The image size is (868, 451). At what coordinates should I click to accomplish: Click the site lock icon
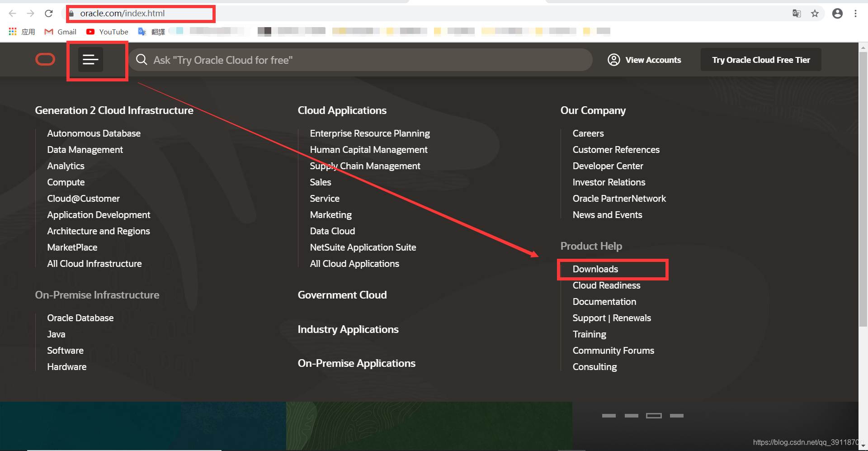[x=71, y=14]
